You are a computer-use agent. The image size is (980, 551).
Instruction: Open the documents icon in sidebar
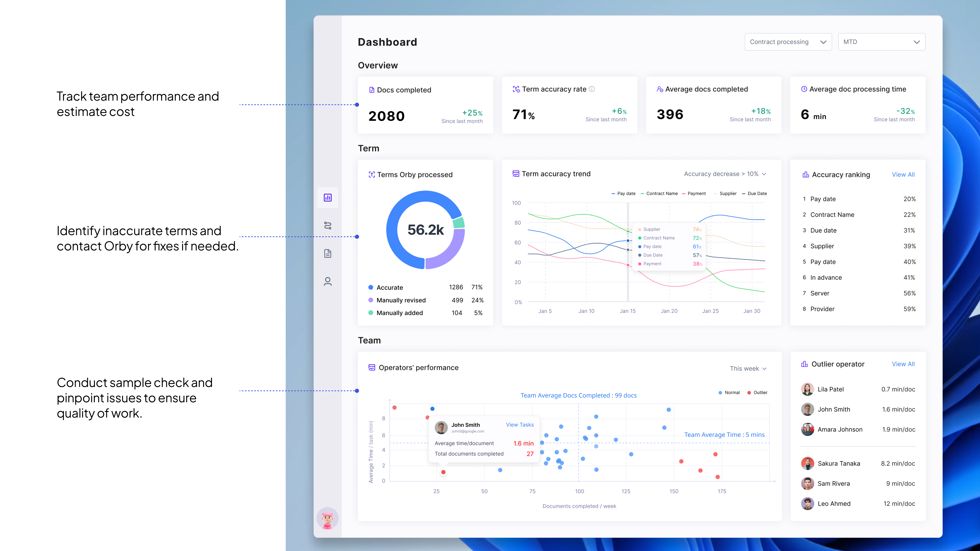pos(328,254)
